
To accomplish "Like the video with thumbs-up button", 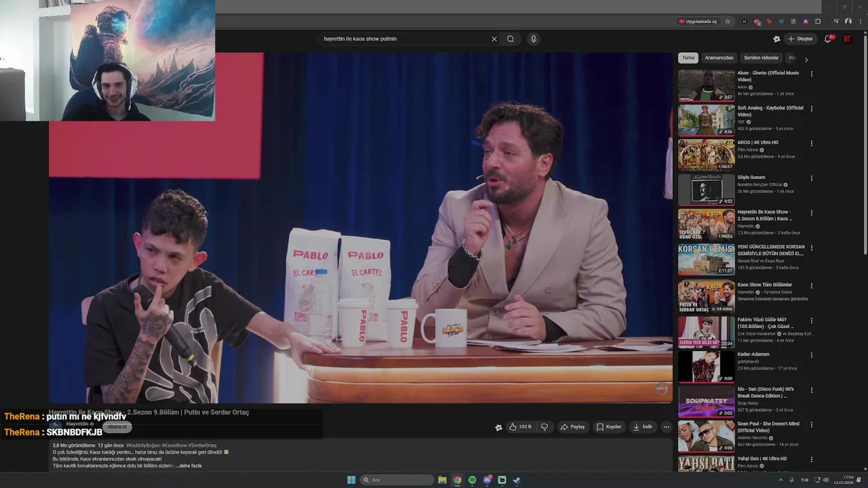I will (521, 427).
